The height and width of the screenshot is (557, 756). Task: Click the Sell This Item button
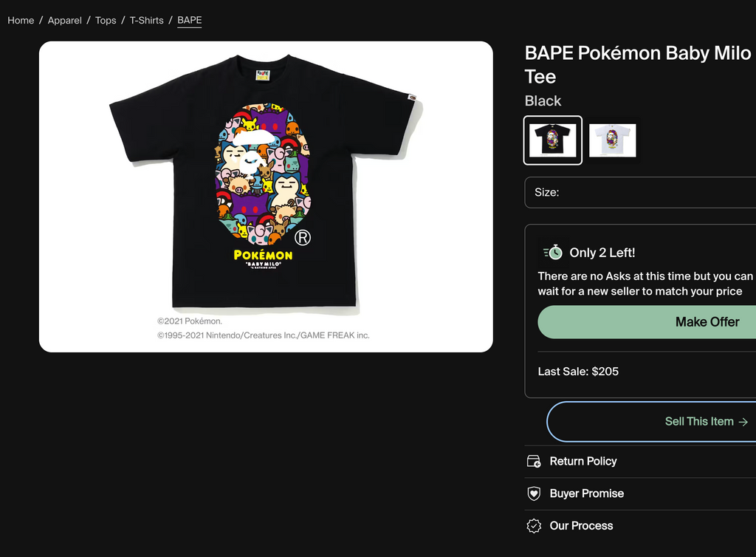point(698,422)
